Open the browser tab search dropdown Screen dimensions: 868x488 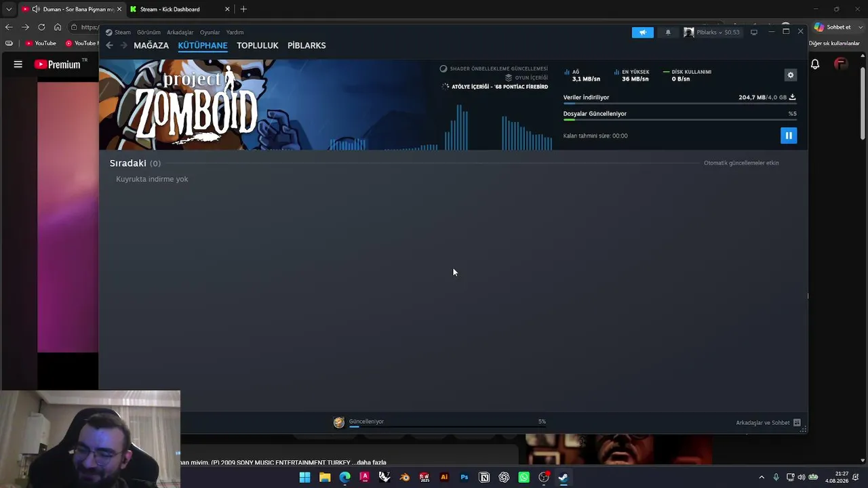pos(9,9)
